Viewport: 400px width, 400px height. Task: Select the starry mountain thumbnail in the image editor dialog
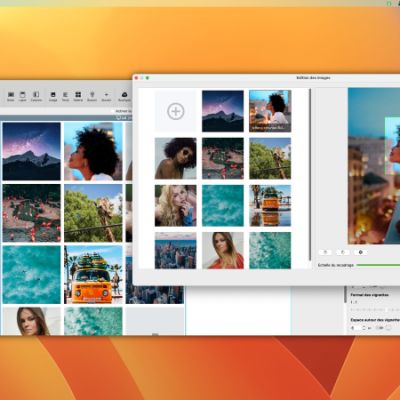click(223, 111)
